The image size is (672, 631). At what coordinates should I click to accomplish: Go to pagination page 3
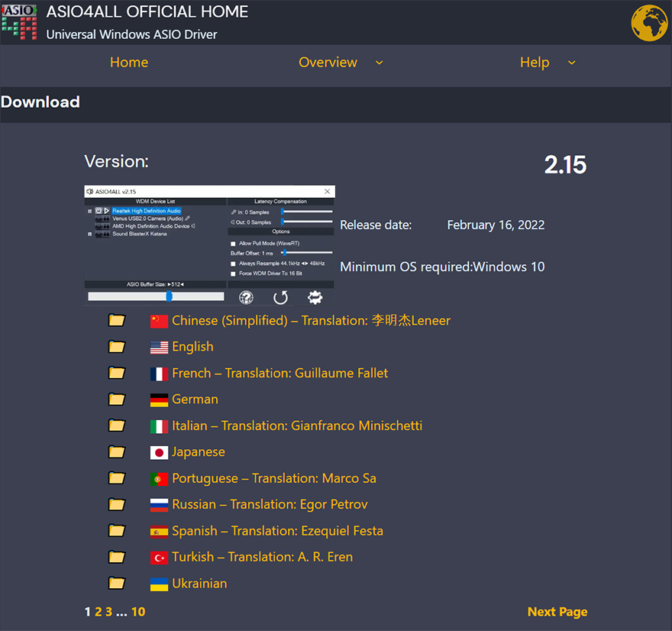[x=109, y=612]
